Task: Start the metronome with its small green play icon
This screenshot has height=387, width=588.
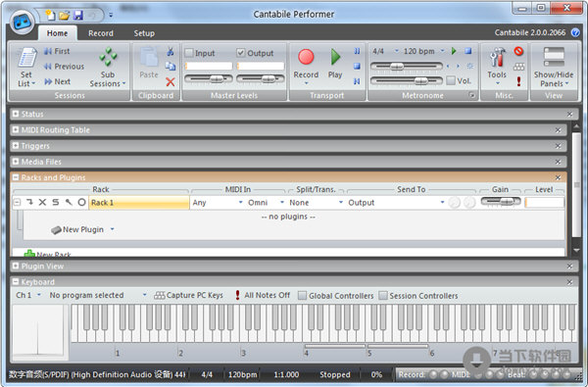Action: tap(454, 51)
